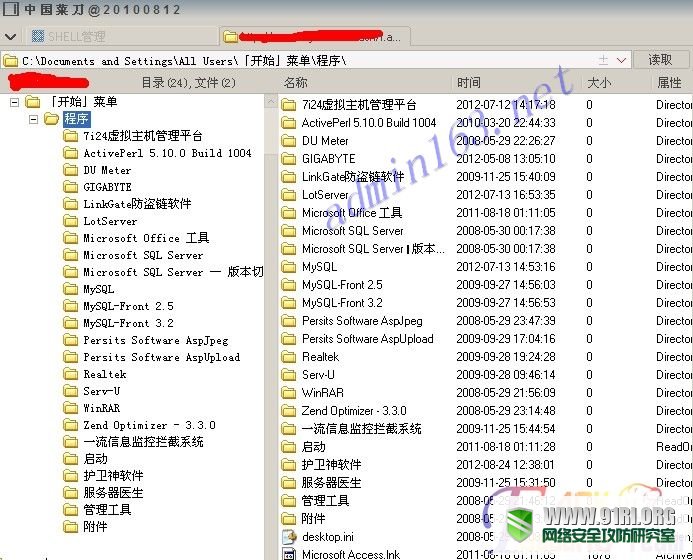Click the open-folder icon beside 程序
Image resolution: width=693 pixels, height=560 pixels.
click(x=51, y=119)
